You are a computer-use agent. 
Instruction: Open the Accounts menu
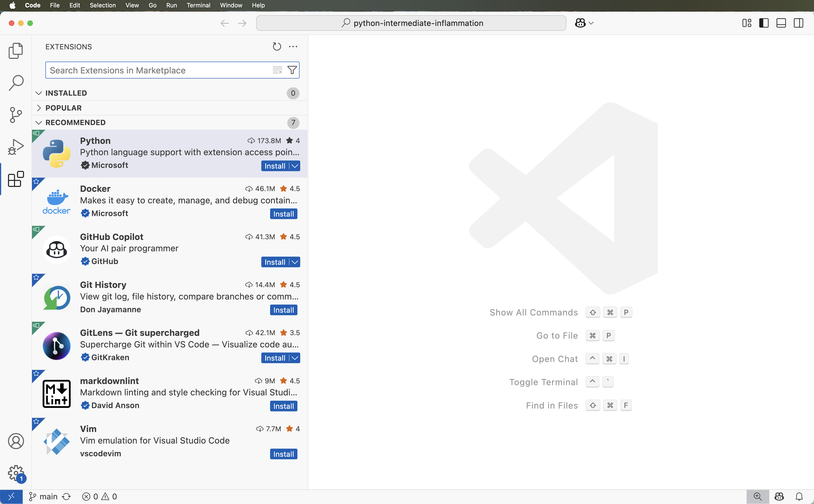point(16,441)
